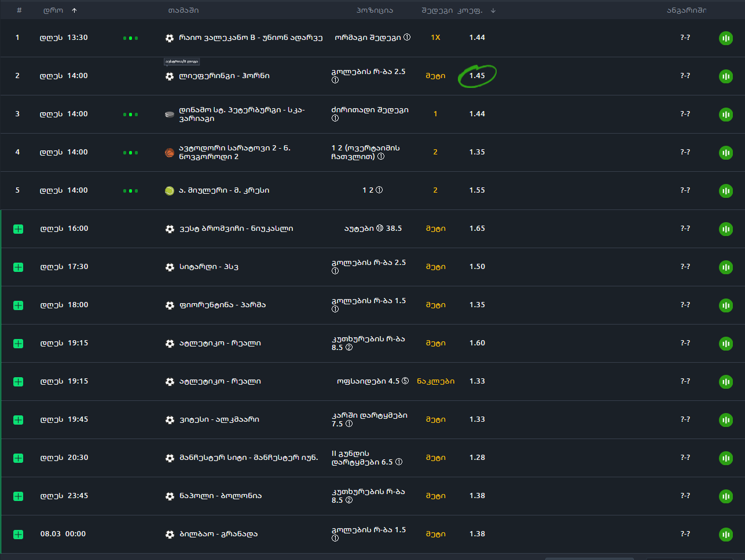The height and width of the screenshot is (560, 745).
Task: Expand green plus for ვიტესი - ალკმაარი row
Action: 19,420
